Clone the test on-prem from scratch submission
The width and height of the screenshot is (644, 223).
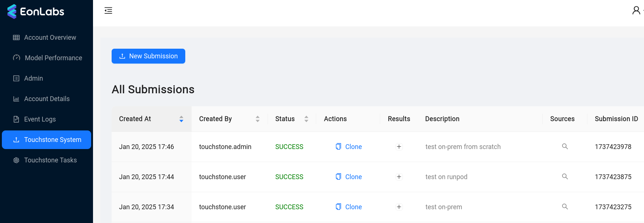point(349,147)
